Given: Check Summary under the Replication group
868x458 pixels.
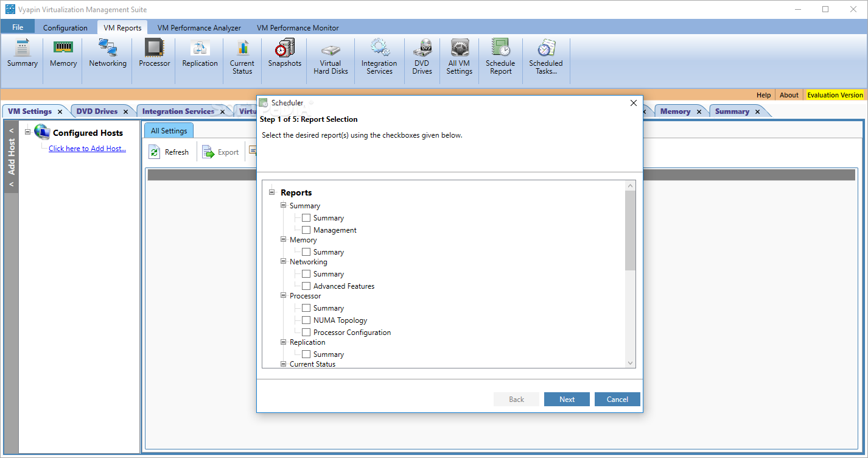Looking at the screenshot, I should coord(306,354).
